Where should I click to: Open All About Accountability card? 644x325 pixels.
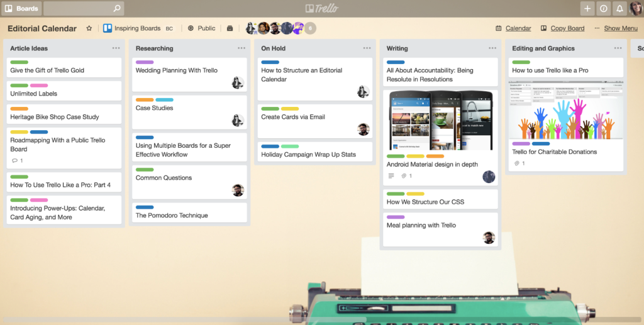(x=440, y=72)
